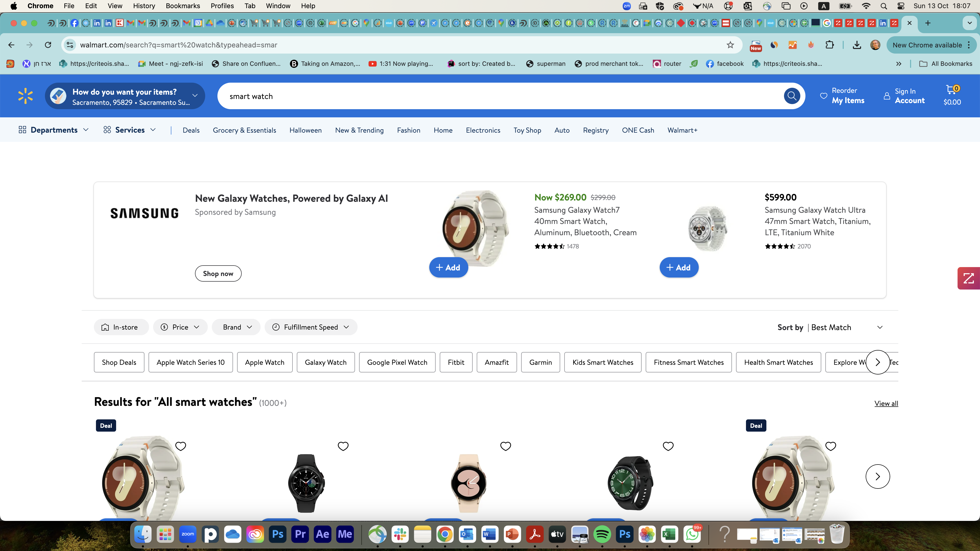Open Slack from the dock

[400, 534]
